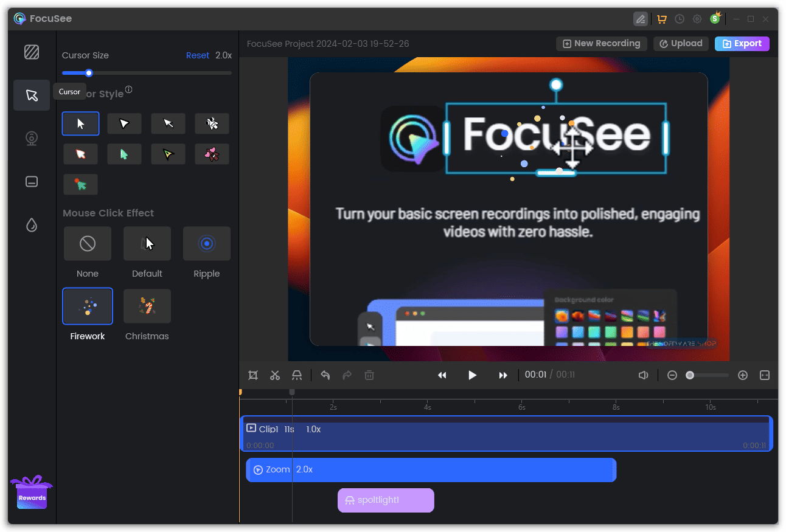This screenshot has height=532, width=786.
Task: Click the timeline zoom slider handle
Action: point(690,375)
